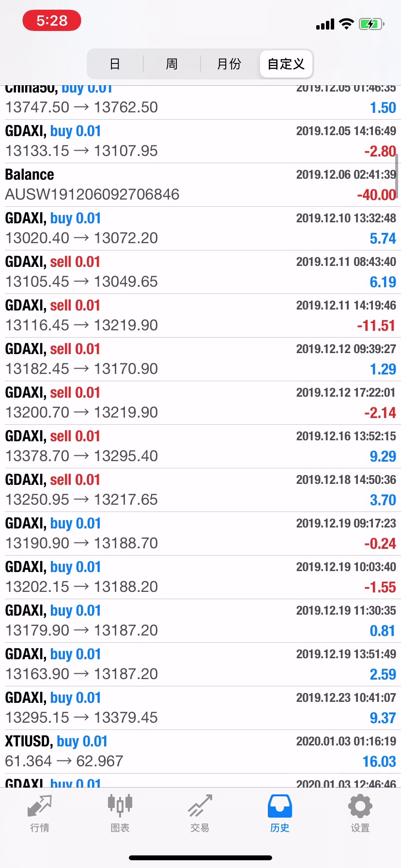Viewport: 401px width, 868px height.
Task: Tap the battery charging icon
Action: (371, 24)
